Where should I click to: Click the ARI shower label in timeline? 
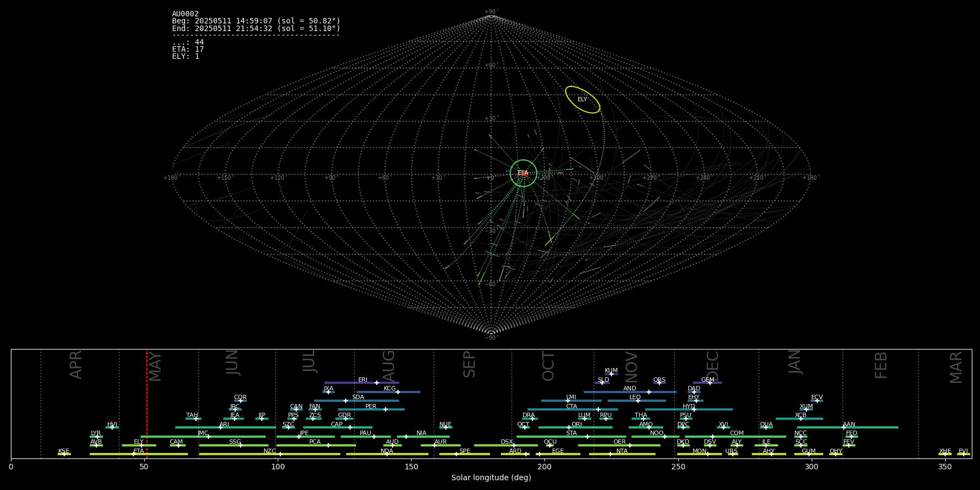pos(224,425)
